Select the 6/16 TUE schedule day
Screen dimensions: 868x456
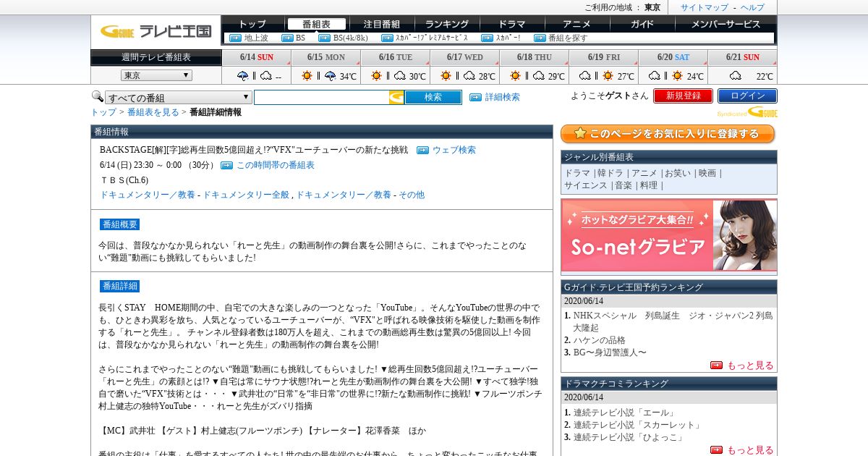pos(395,57)
